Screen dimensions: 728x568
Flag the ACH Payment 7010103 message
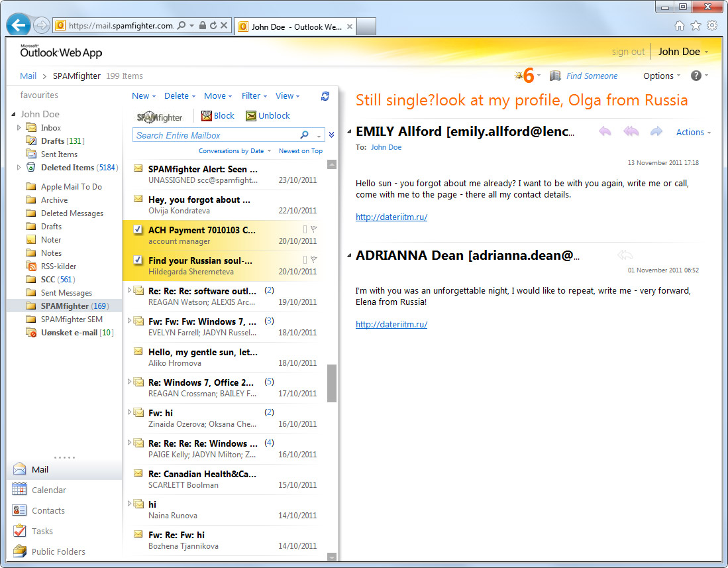point(314,229)
